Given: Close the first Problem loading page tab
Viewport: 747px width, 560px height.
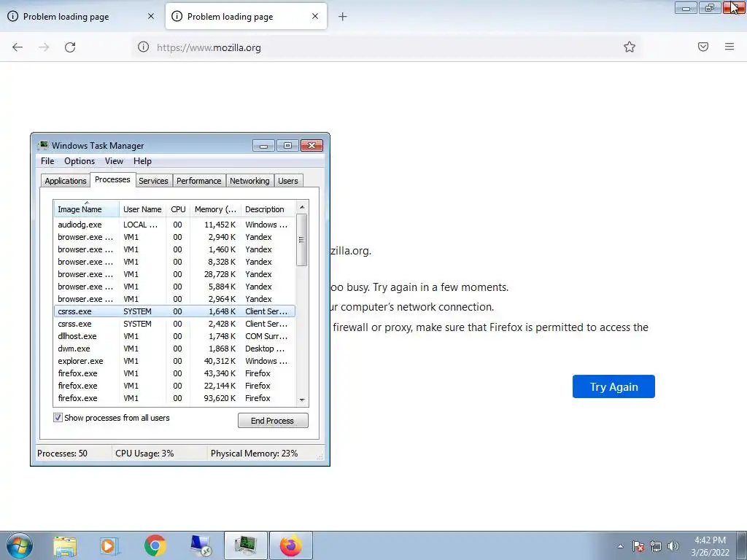Looking at the screenshot, I should [151, 16].
